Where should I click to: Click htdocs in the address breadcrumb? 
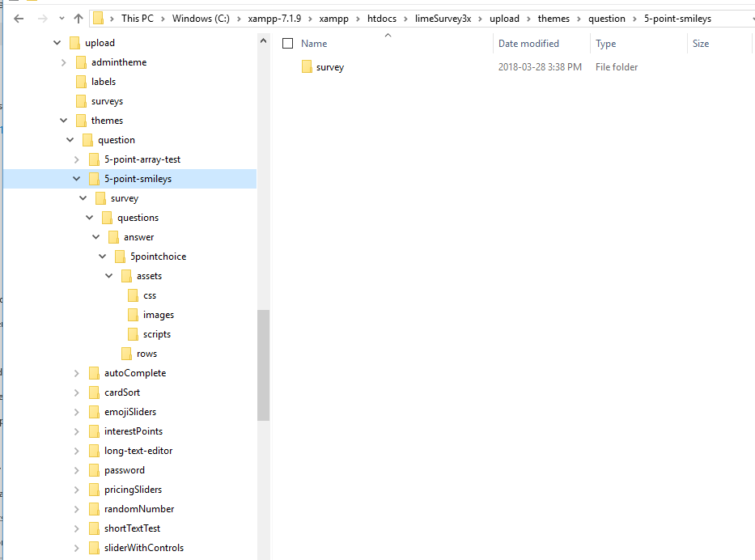(x=386, y=18)
